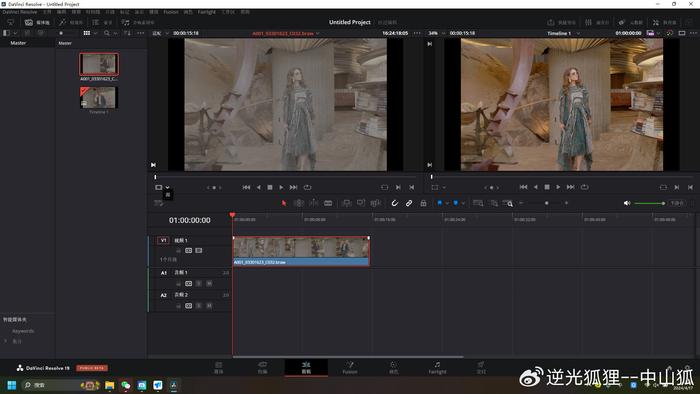This screenshot has width=700, height=394.
Task: Select the arrow Selection Mode tool
Action: click(284, 203)
